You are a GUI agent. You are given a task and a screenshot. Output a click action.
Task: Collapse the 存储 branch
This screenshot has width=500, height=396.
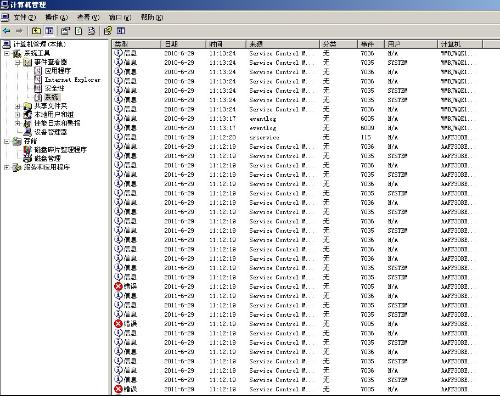(x=7, y=141)
